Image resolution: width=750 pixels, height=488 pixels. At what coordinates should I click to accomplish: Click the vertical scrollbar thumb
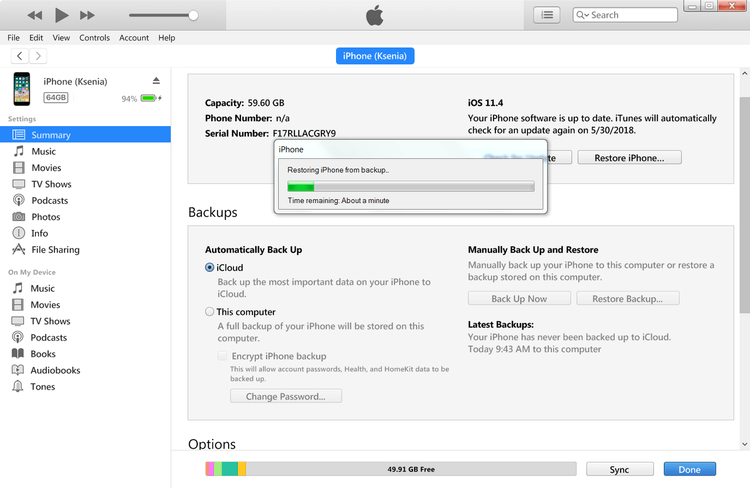(x=744, y=206)
